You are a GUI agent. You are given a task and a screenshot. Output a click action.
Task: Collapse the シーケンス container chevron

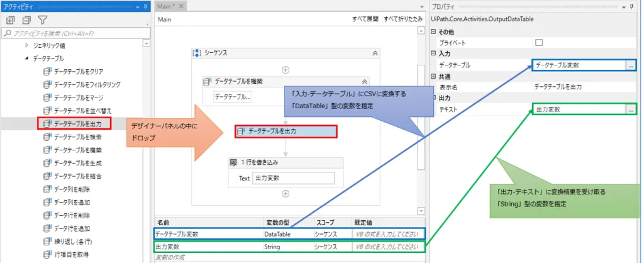374,53
